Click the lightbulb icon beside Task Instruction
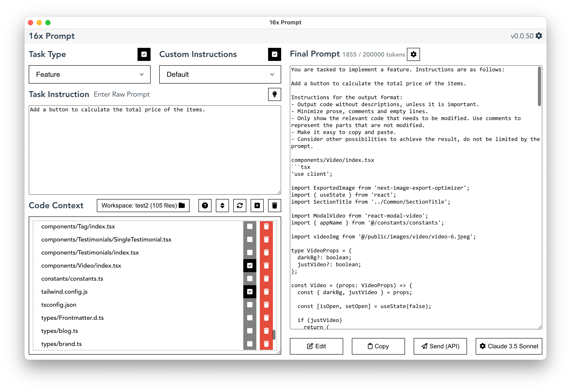This screenshot has width=571, height=392. pyautogui.click(x=274, y=94)
